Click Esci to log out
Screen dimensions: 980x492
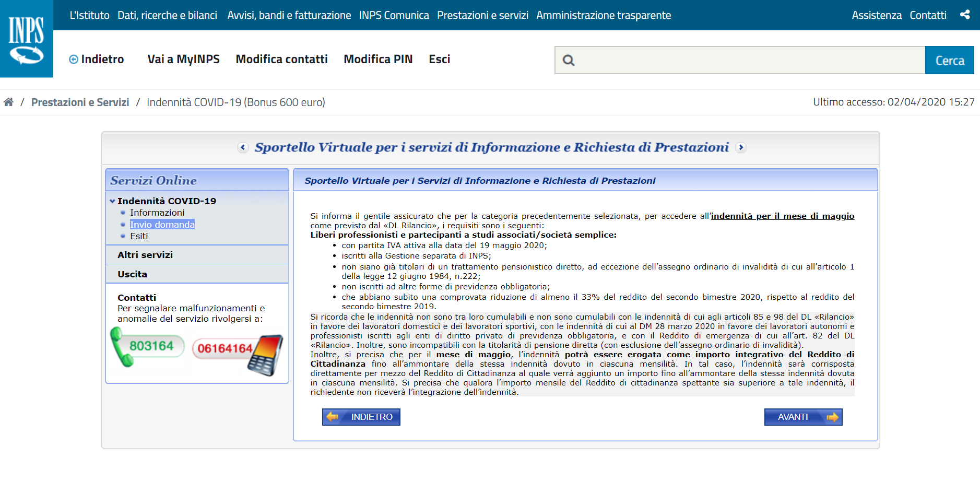440,59
